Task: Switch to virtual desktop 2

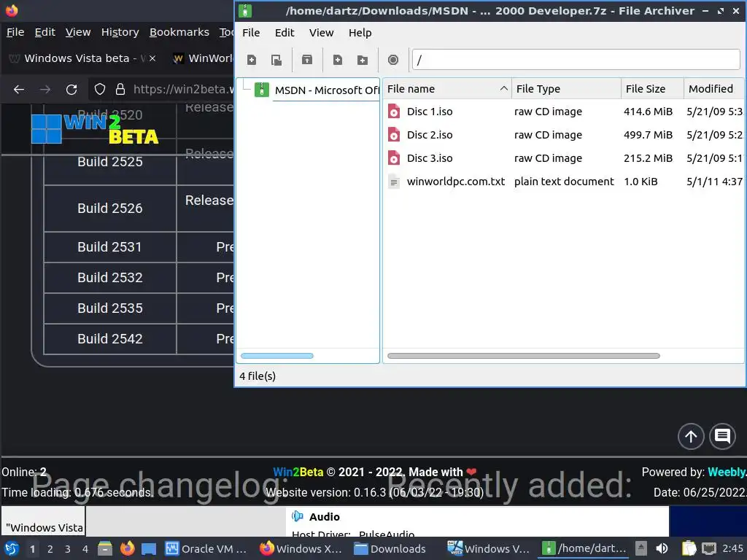Action: click(x=50, y=549)
